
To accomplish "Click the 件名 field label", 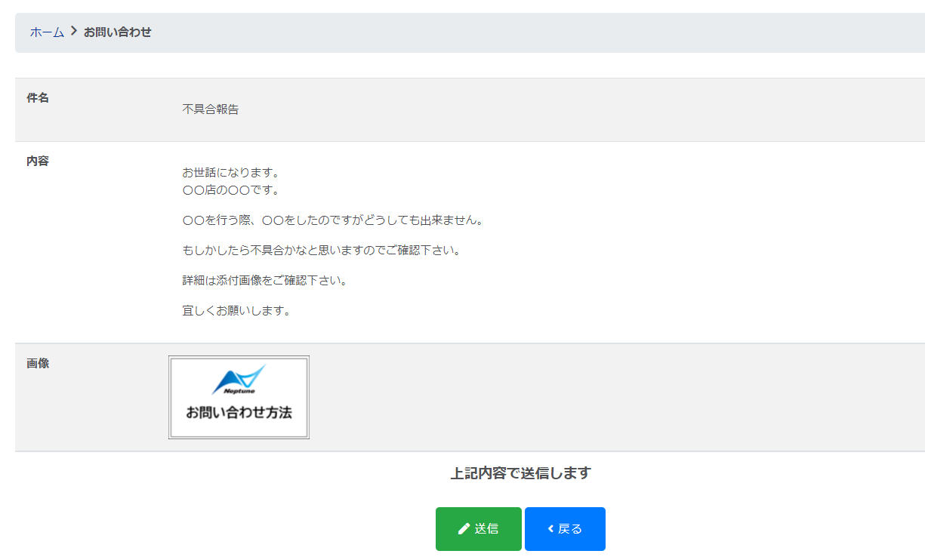I will point(38,97).
